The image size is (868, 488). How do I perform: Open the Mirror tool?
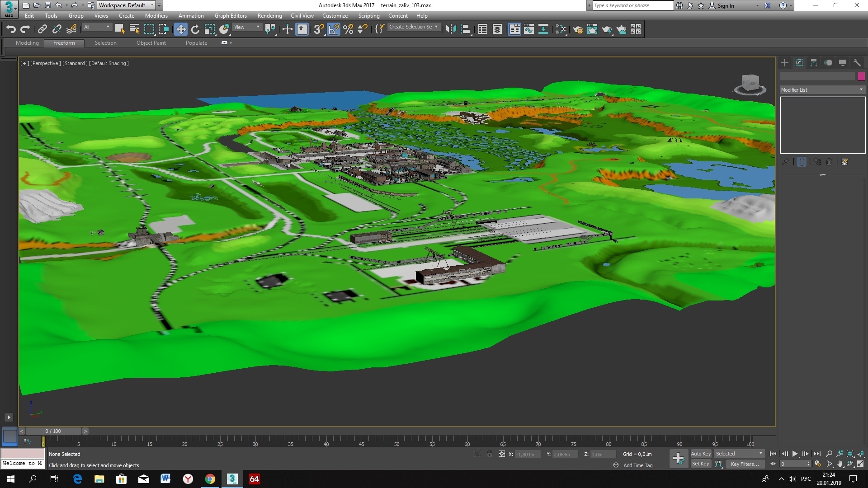pyautogui.click(x=451, y=29)
